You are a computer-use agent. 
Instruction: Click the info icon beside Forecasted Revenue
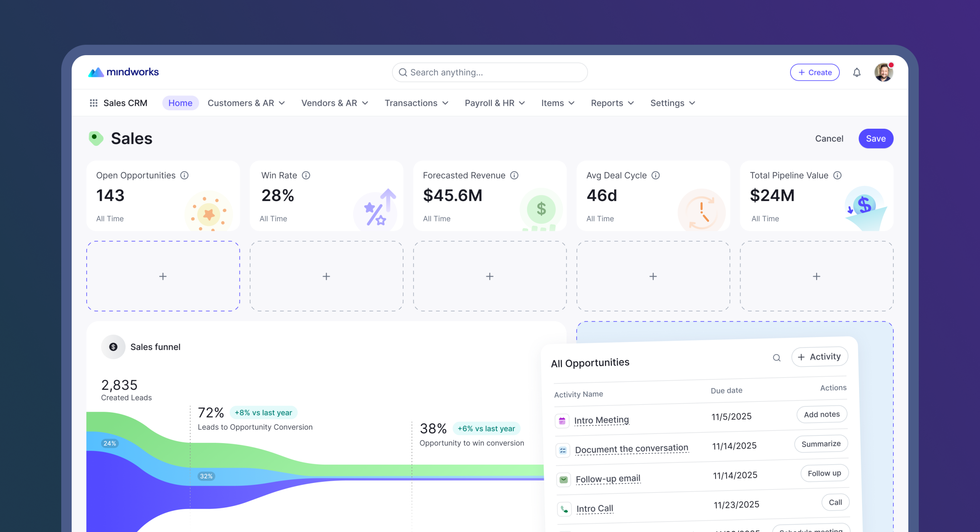click(514, 175)
